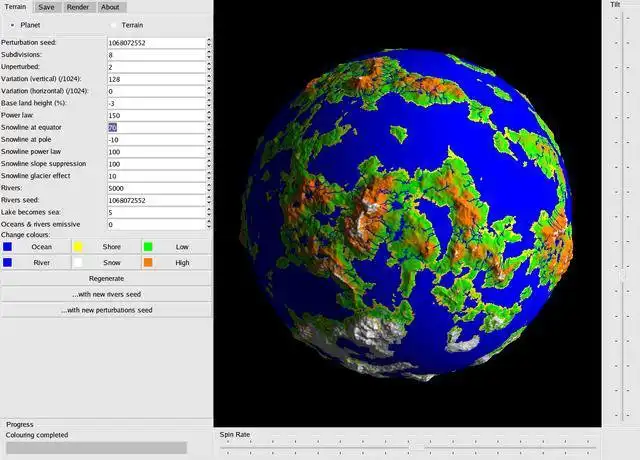The image size is (640, 460).
Task: Change the Ocean colour
Action: [36, 247]
